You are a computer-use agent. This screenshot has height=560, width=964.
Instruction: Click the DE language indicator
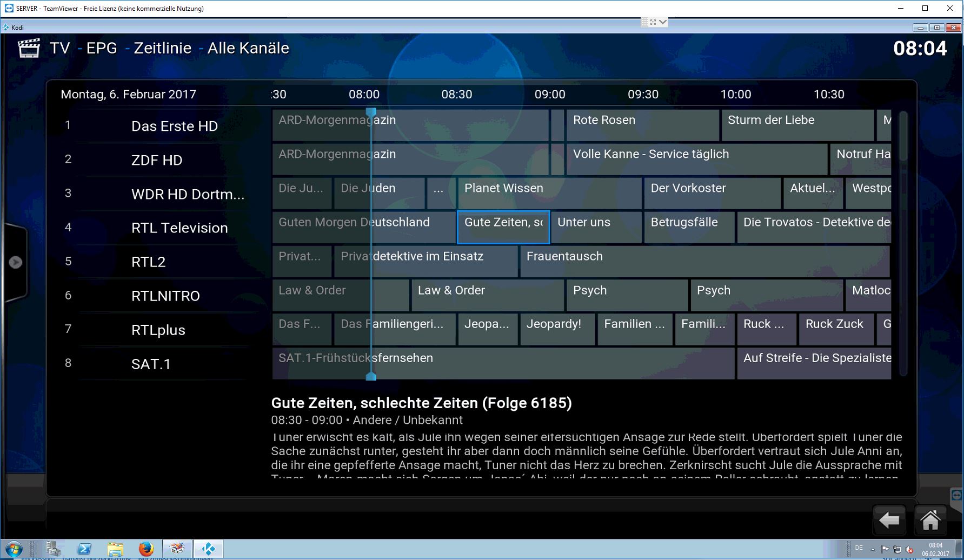pos(859,549)
